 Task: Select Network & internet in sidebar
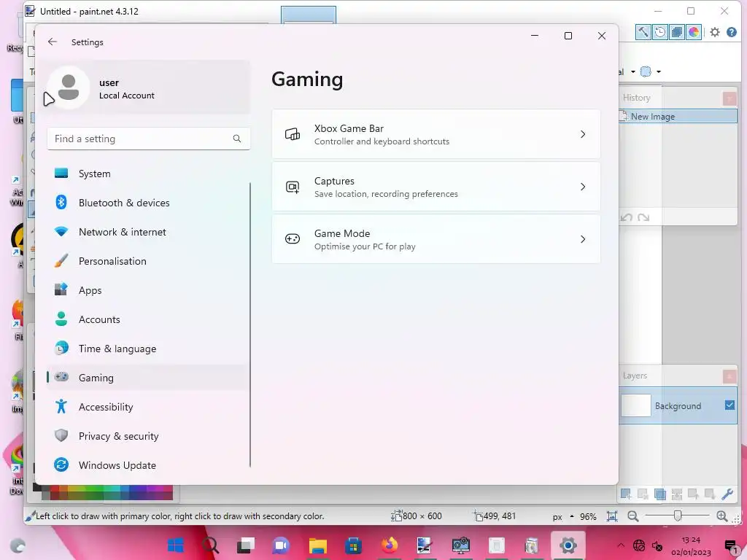pyautogui.click(x=147, y=232)
